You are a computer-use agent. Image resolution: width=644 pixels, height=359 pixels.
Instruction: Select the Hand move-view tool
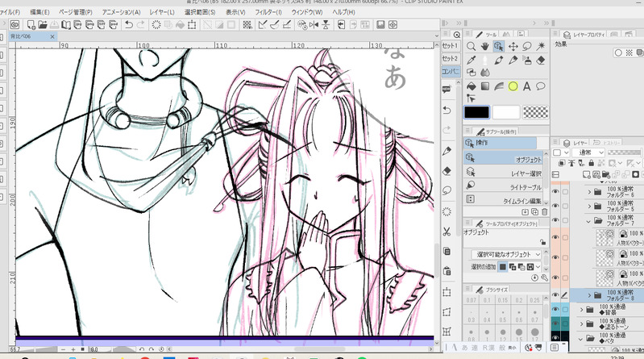click(x=485, y=46)
